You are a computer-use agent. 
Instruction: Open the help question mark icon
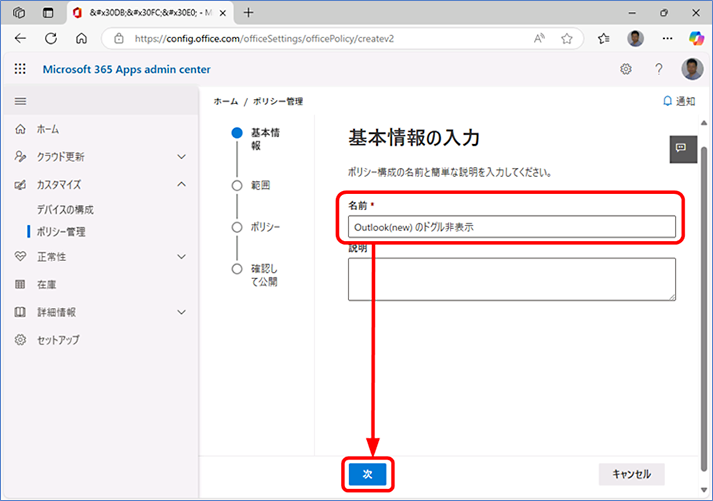click(658, 69)
